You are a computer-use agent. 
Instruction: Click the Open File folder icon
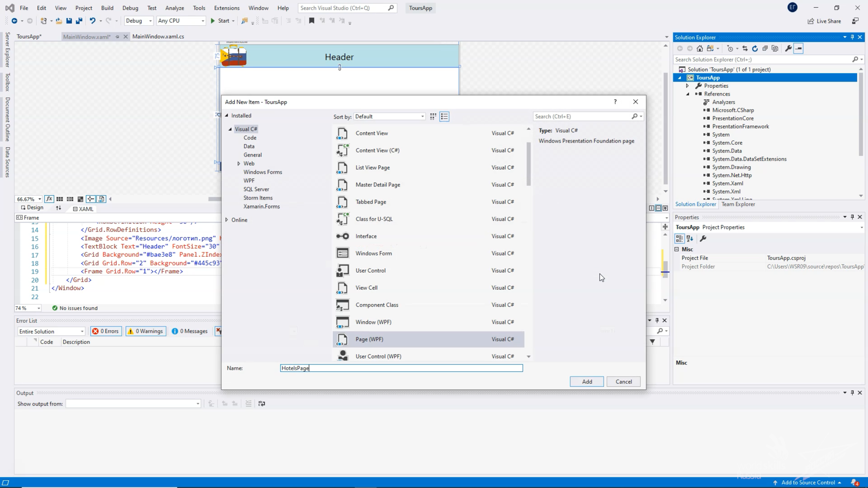tap(59, 21)
